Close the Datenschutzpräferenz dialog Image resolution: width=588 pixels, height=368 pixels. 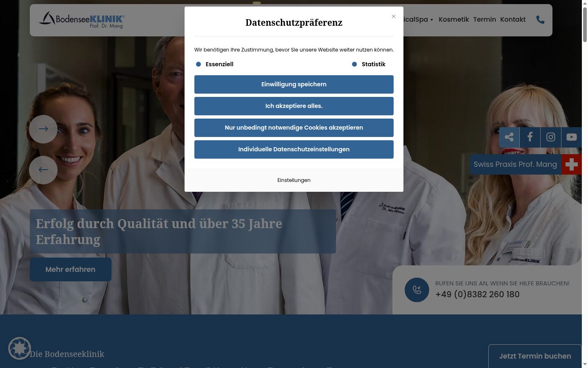(394, 16)
